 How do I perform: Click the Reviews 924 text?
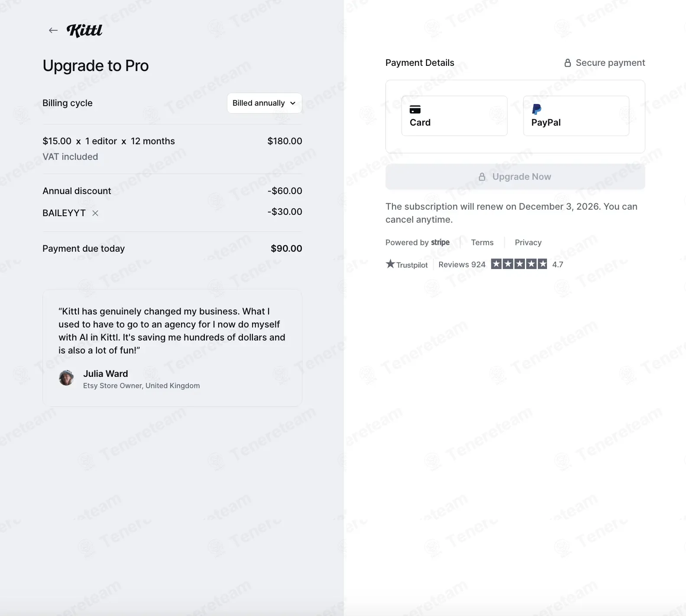coord(462,265)
